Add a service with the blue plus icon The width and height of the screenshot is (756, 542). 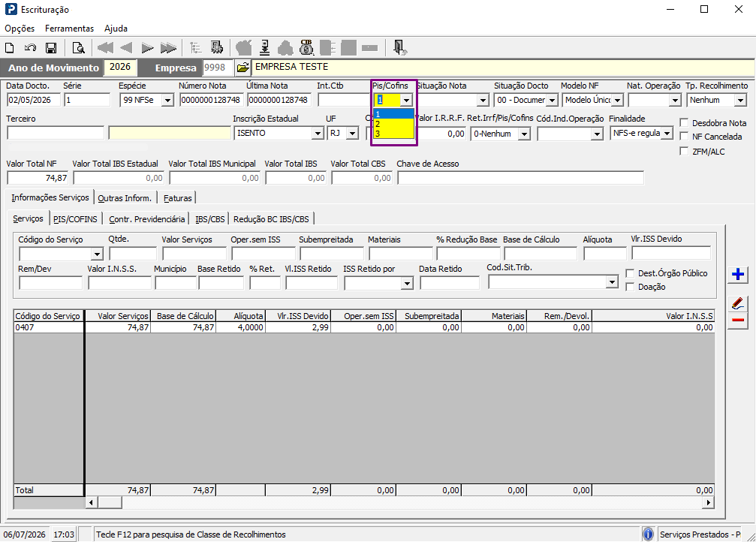coord(738,274)
